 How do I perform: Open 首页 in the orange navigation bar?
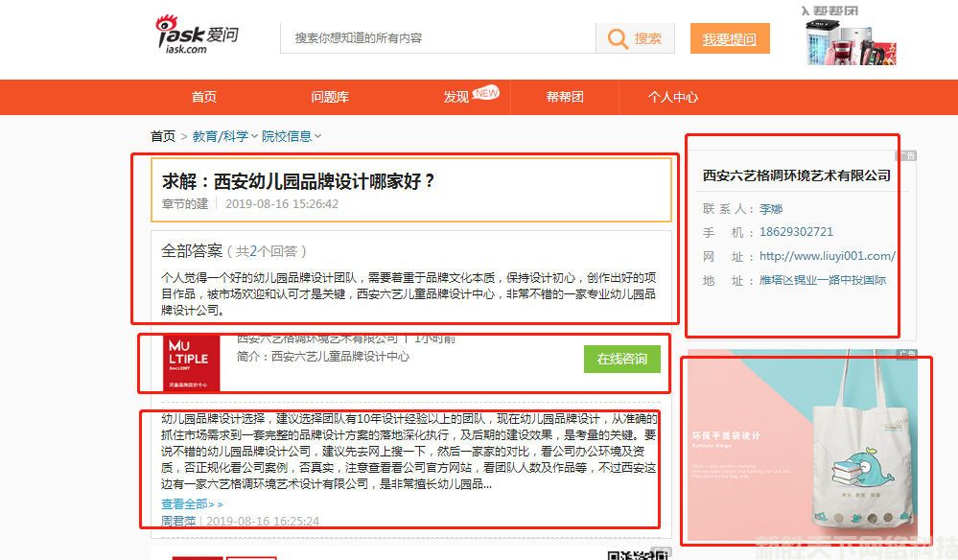pyautogui.click(x=204, y=97)
